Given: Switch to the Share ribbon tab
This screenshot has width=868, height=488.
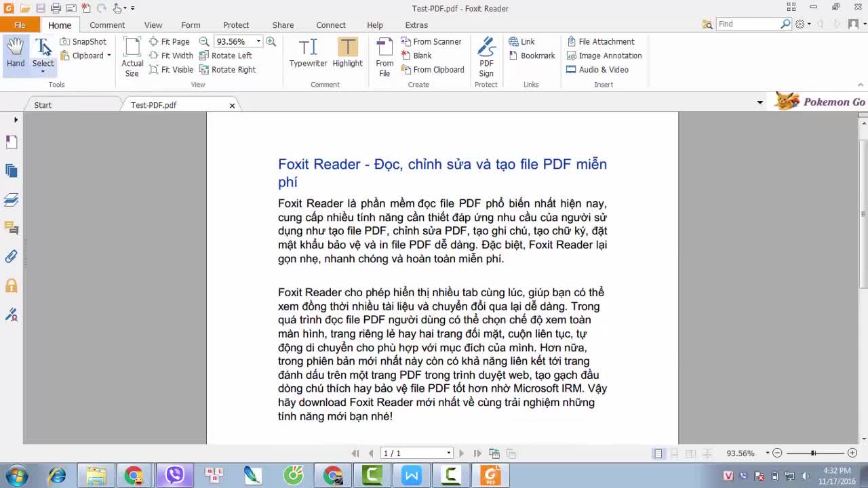Looking at the screenshot, I should point(283,25).
